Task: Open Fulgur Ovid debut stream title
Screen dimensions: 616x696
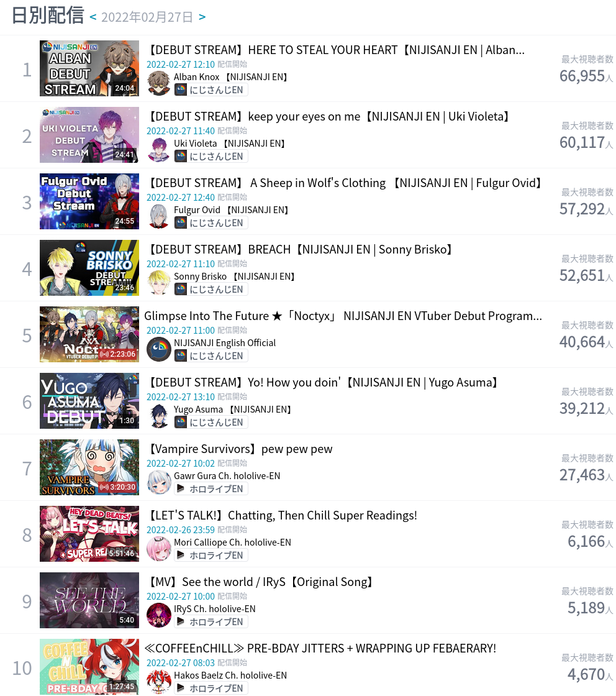Action: (345, 183)
